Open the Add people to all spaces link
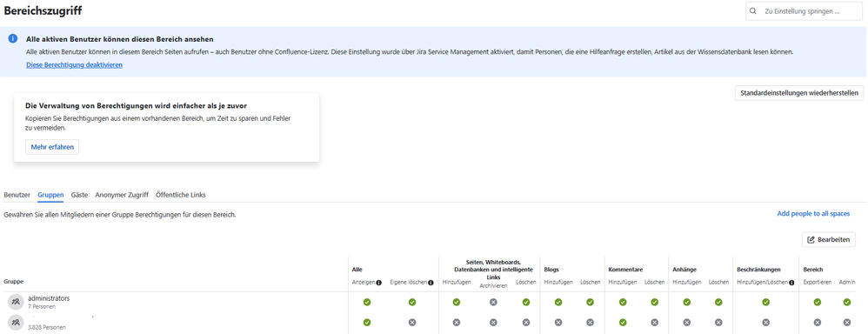 tap(813, 214)
